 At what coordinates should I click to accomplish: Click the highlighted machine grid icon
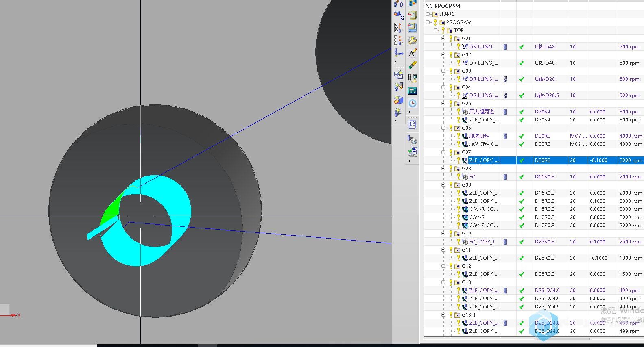[413, 28]
